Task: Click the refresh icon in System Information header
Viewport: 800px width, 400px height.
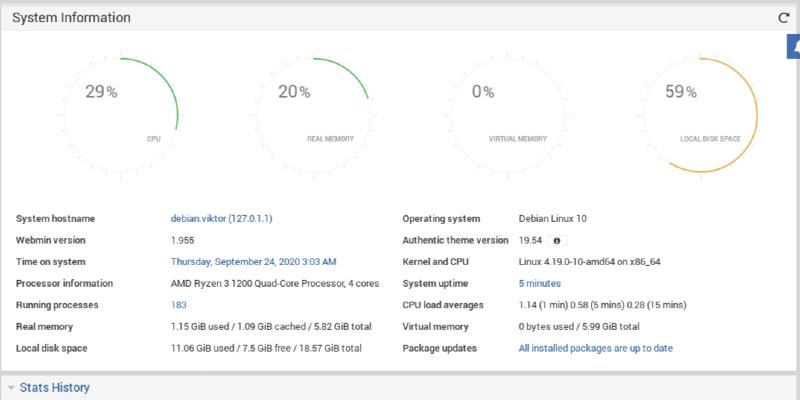Action: [784, 18]
